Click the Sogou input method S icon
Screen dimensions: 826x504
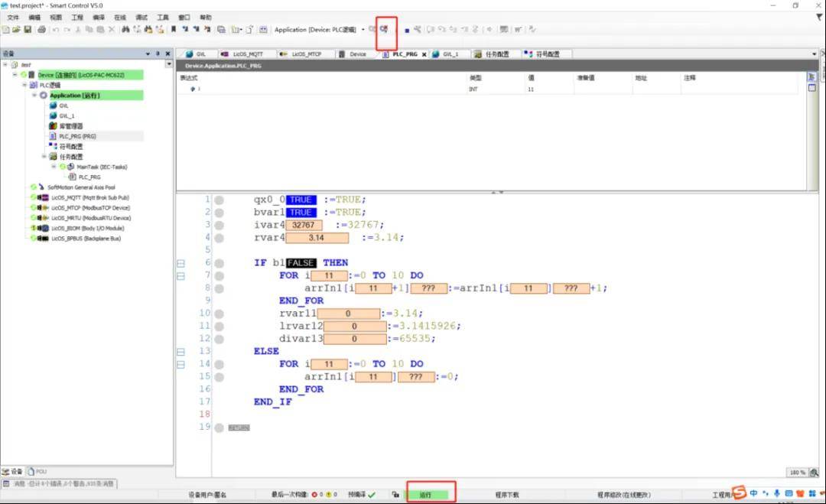tap(739, 493)
